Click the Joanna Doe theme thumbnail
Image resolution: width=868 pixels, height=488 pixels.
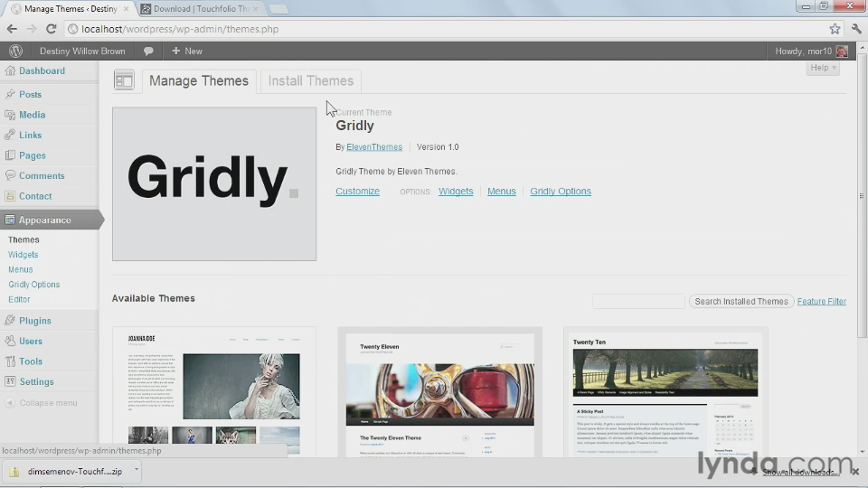coord(214,391)
